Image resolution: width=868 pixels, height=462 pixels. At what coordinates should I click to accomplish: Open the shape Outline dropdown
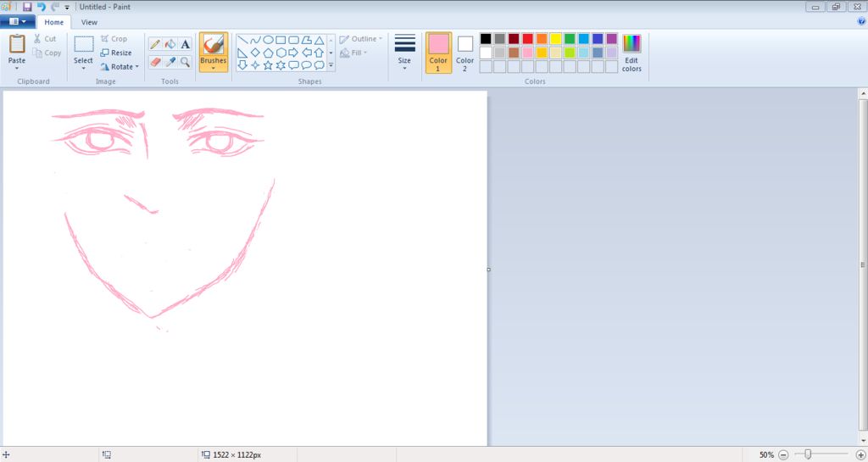click(360, 39)
